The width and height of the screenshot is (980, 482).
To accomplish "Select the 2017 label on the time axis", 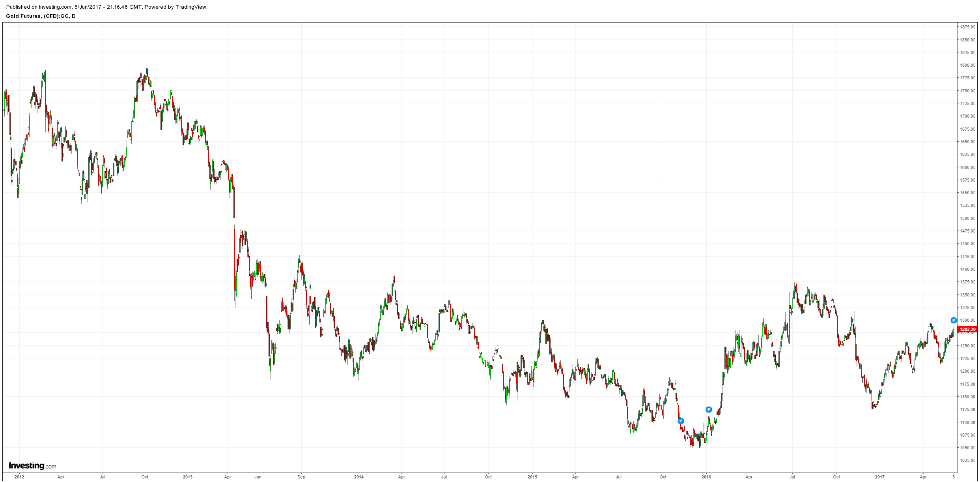I will pos(879,477).
